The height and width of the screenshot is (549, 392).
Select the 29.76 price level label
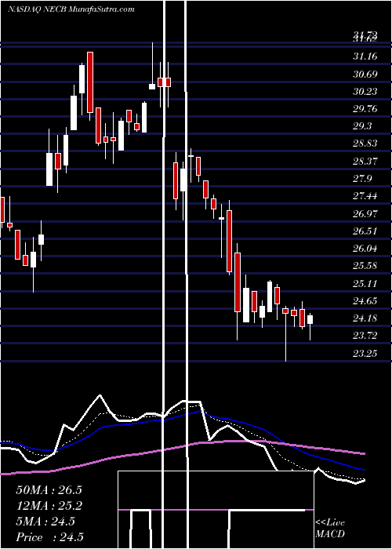(365, 109)
